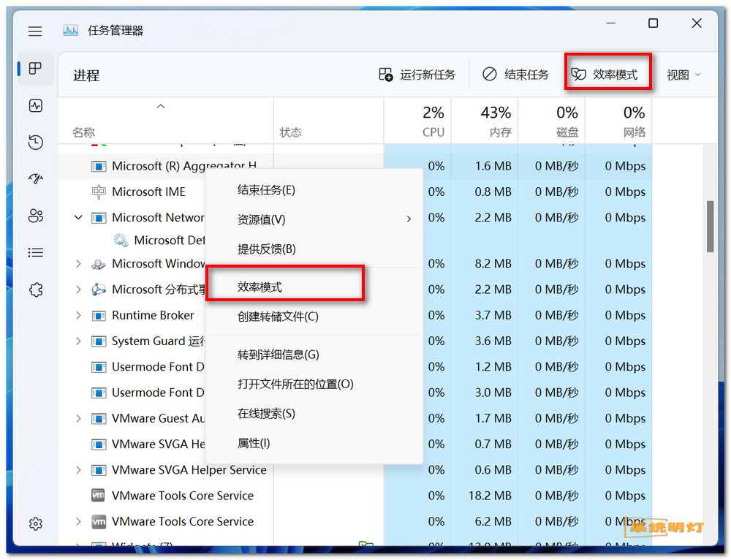Choose 创建转储文件(C) in context menu
The width and height of the screenshot is (731, 560).
pyautogui.click(x=314, y=317)
